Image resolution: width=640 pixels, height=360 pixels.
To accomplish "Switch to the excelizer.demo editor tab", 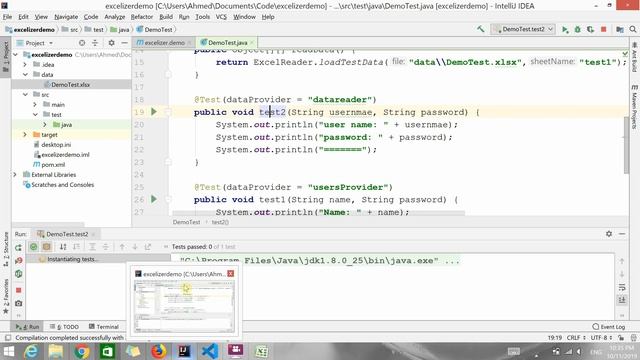I will point(164,42).
